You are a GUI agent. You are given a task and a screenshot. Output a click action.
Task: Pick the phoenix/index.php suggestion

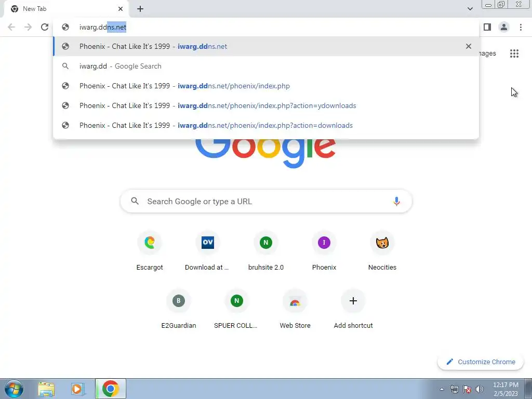(x=266, y=86)
